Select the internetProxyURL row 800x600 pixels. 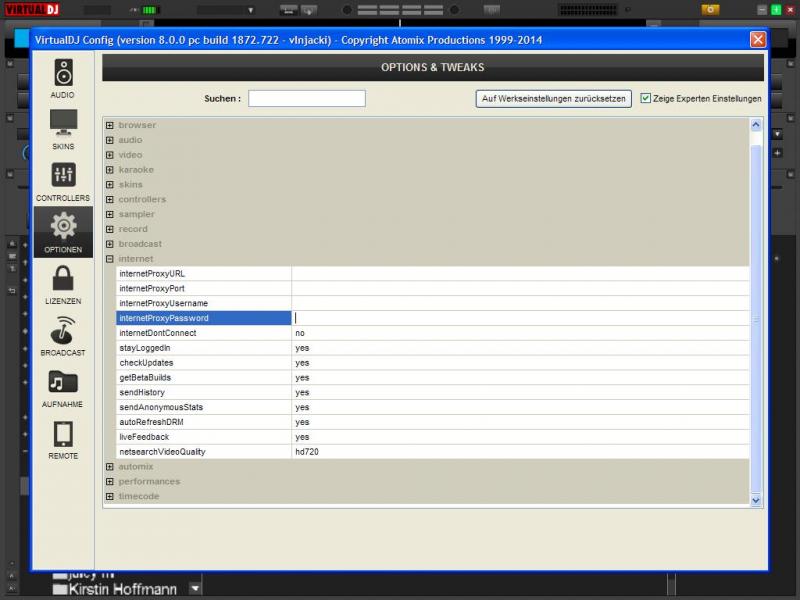[433, 273]
